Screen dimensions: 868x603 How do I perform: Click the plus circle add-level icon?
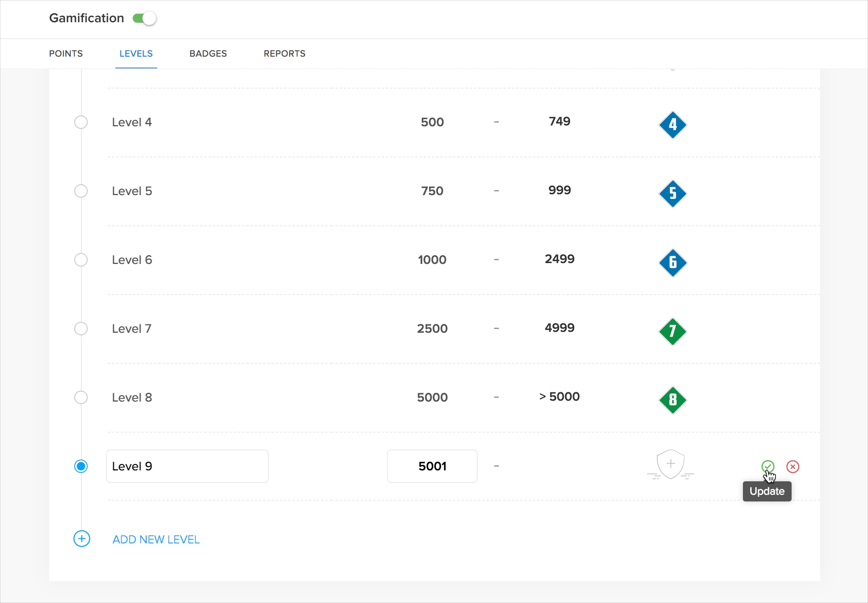[x=81, y=538]
